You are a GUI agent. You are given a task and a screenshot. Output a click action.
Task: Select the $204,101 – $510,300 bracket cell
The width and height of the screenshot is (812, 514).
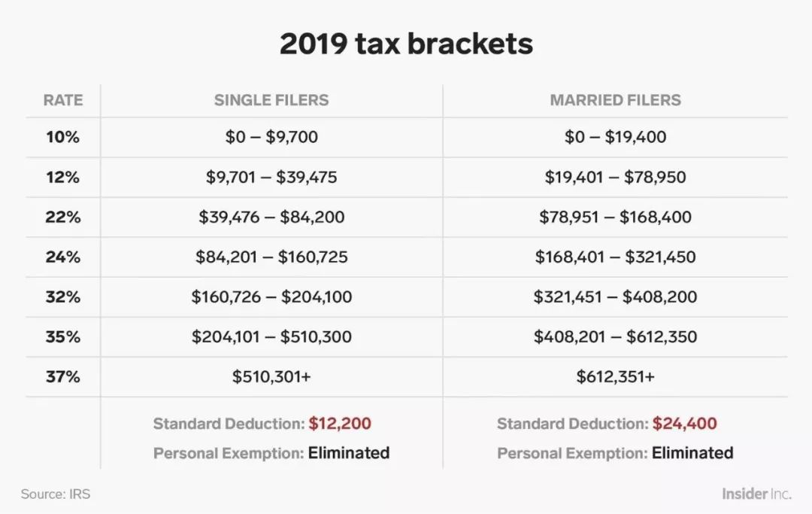pyautogui.click(x=271, y=337)
